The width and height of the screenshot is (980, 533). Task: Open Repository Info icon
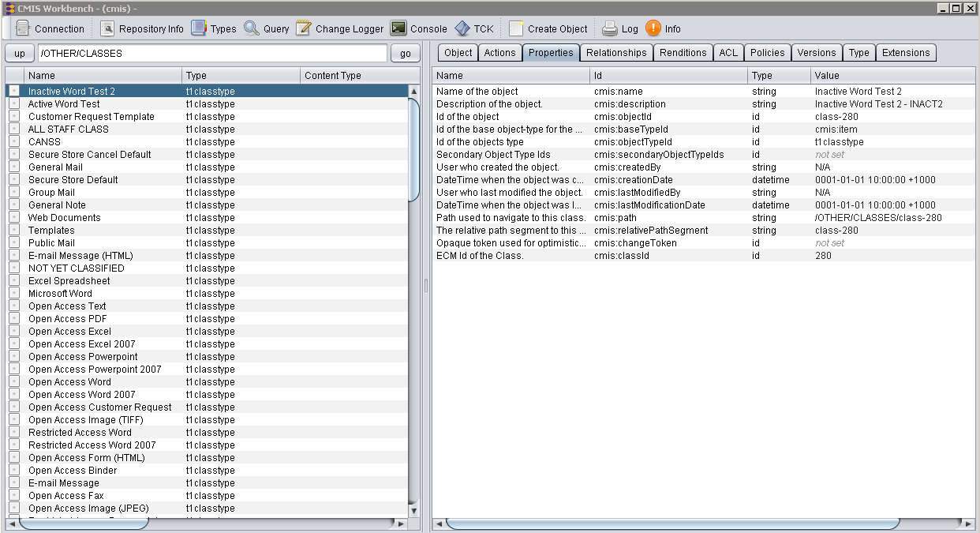[x=107, y=28]
